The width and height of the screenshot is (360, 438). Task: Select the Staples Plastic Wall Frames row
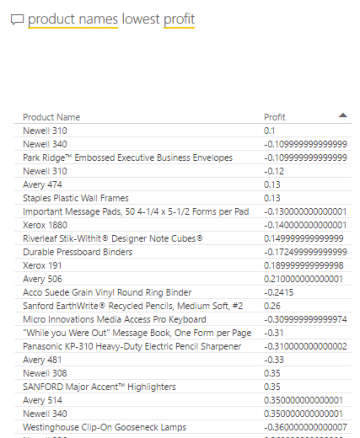coord(183,198)
